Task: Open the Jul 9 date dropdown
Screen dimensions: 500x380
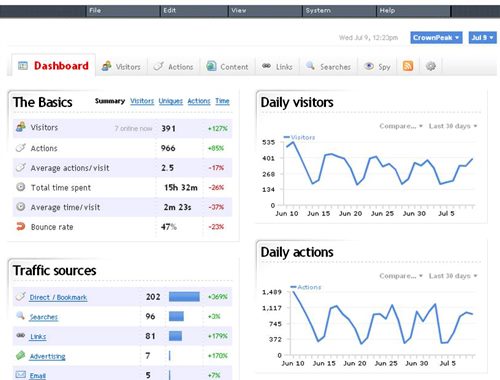Action: [x=482, y=38]
